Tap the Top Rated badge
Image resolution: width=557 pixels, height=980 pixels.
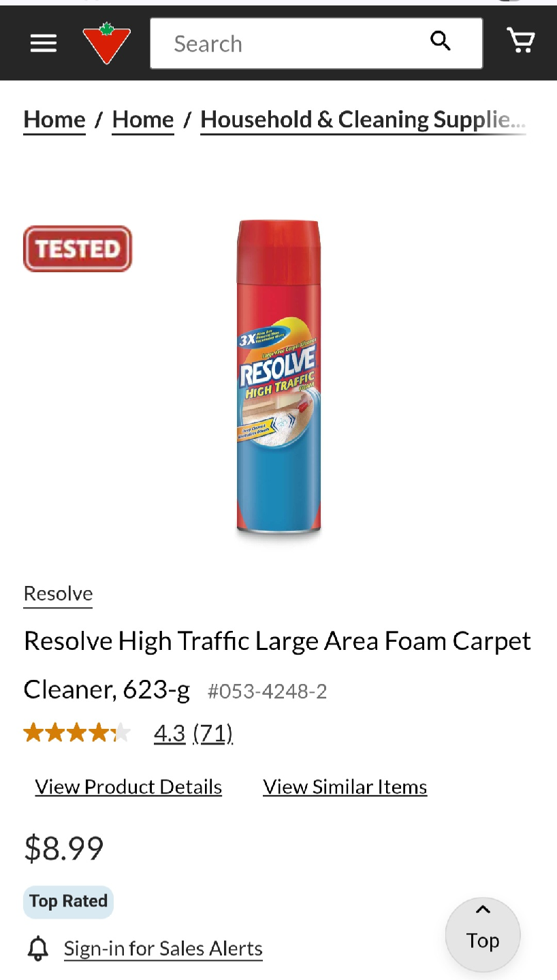click(68, 902)
